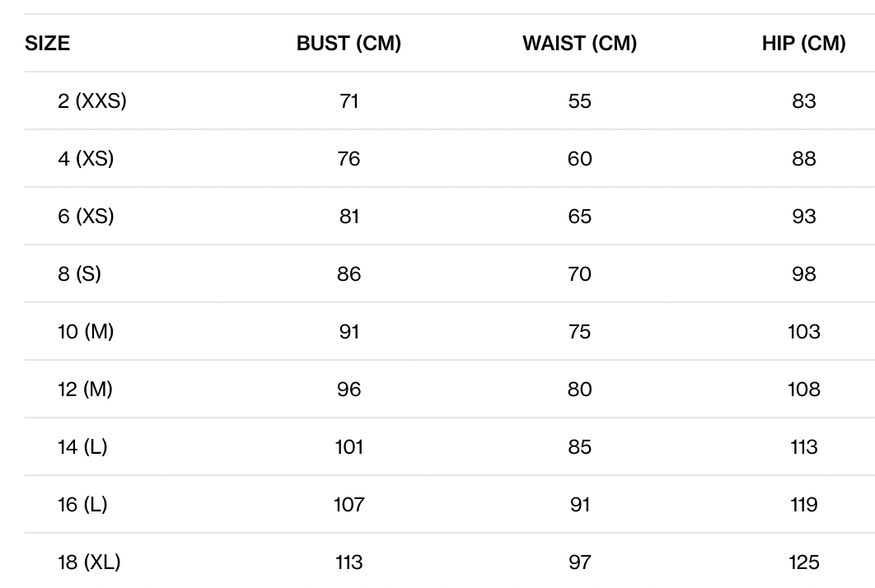Click the SIZE column header
This screenshot has width=875, height=588.
(x=48, y=44)
